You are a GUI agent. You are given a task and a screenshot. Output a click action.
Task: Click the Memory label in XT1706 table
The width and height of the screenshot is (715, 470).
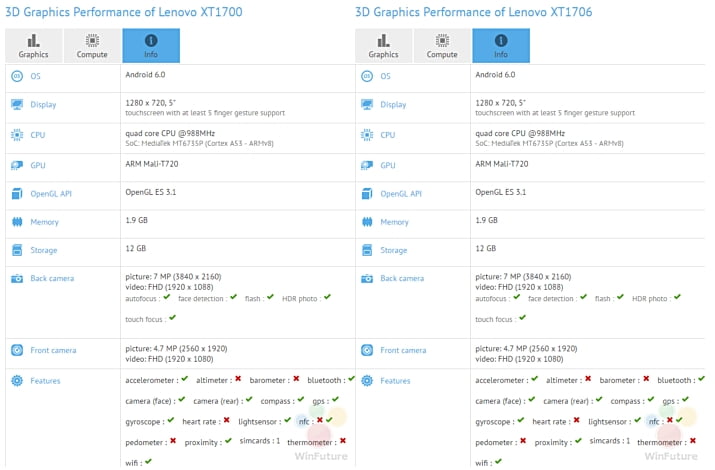(394, 222)
